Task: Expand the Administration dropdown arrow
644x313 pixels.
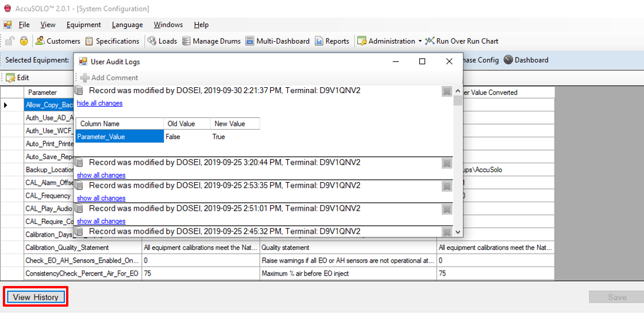Action: point(420,41)
